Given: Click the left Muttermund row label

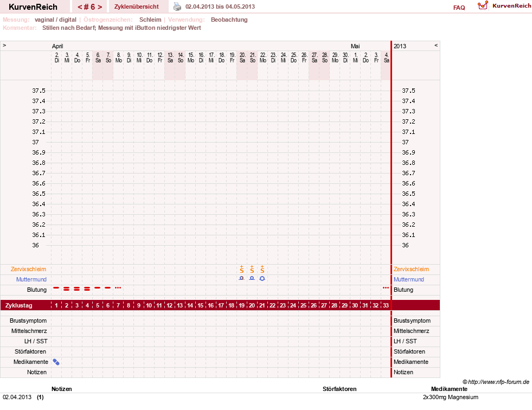Looking at the screenshot, I should [x=31, y=279].
